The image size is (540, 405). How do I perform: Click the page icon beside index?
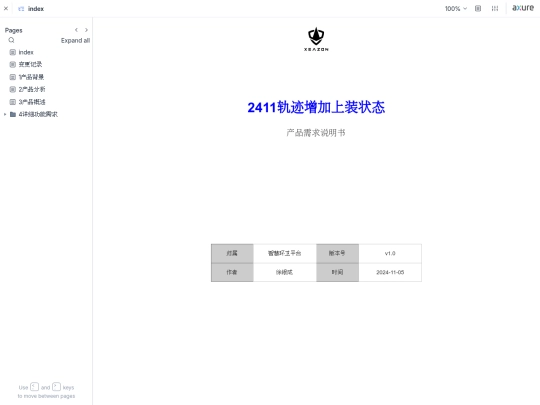coord(13,52)
